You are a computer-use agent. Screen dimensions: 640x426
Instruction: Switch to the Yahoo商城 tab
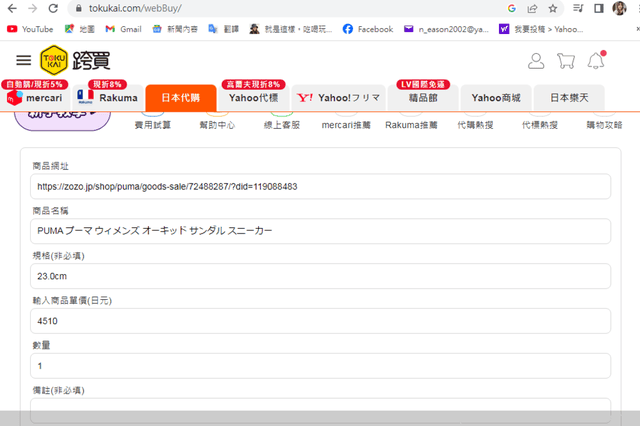(496, 98)
